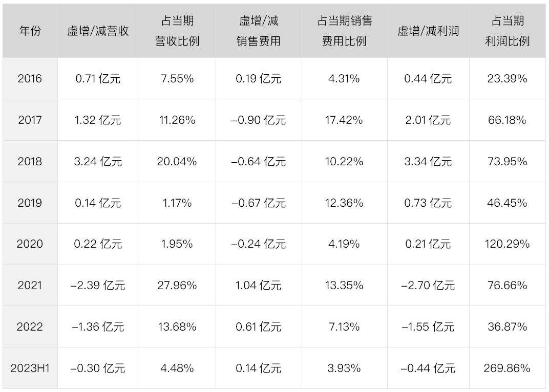
Task: Select the 0.71 亿元 revenue cell
Action: (98, 78)
